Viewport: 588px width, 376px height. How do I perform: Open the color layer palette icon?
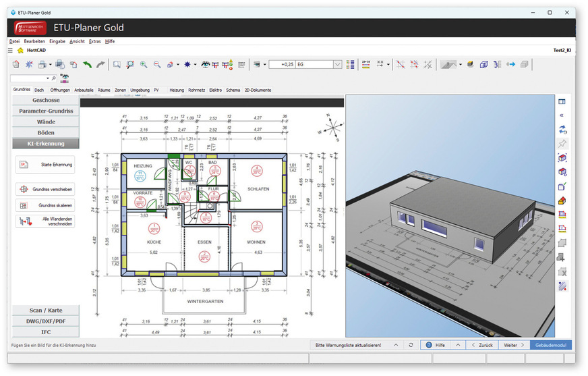click(x=350, y=64)
